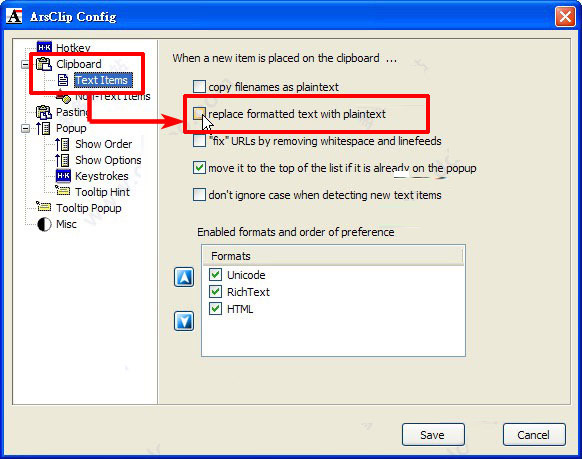The width and height of the screenshot is (582, 459).
Task: Move format up with the up arrow
Action: tap(184, 277)
